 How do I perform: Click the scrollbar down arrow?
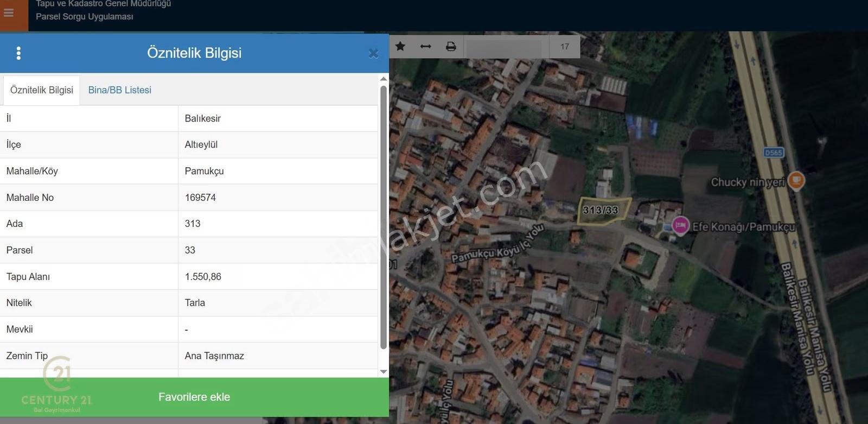384,372
